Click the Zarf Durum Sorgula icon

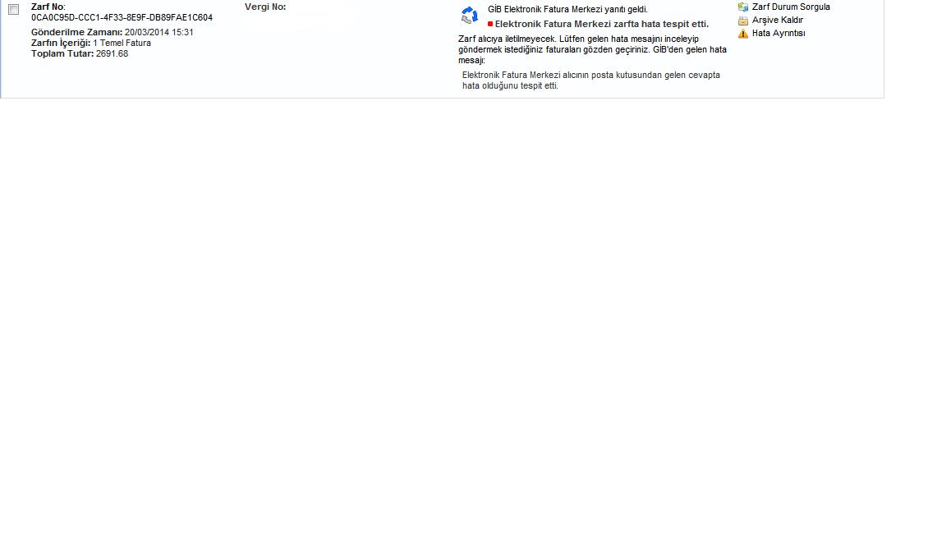(743, 7)
